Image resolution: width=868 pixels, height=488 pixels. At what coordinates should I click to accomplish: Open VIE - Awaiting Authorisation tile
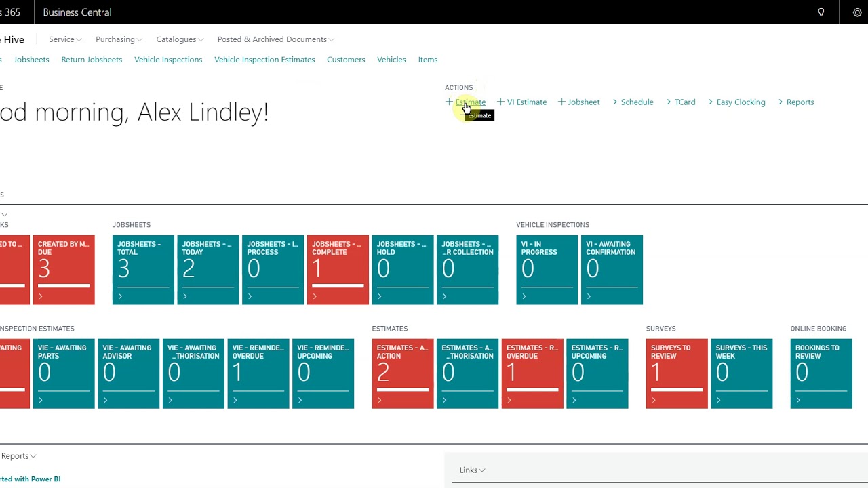tap(193, 373)
